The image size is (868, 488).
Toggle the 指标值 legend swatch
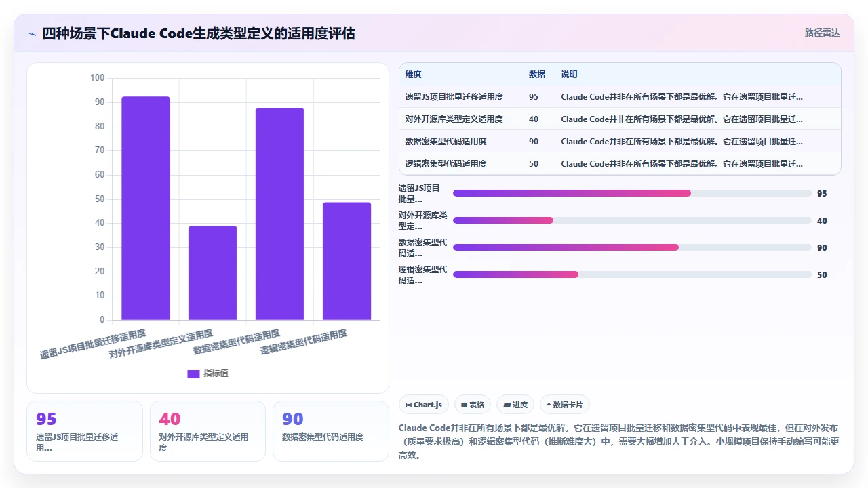pyautogui.click(x=193, y=373)
